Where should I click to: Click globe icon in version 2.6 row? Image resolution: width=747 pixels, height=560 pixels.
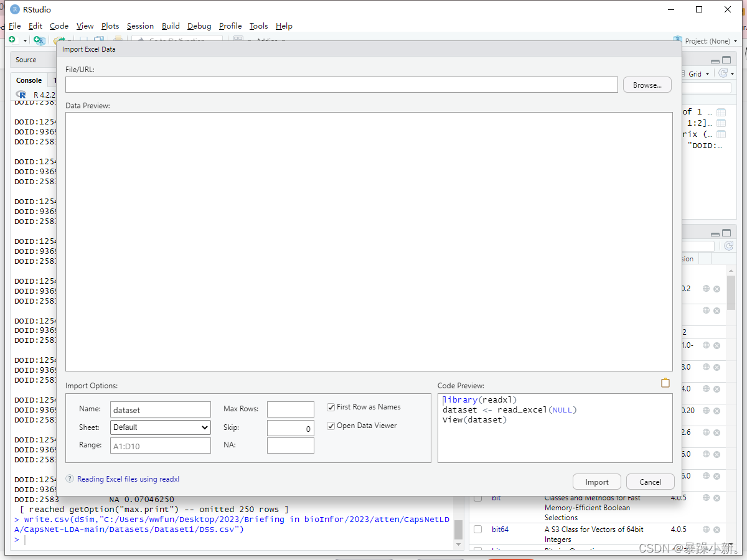706,432
